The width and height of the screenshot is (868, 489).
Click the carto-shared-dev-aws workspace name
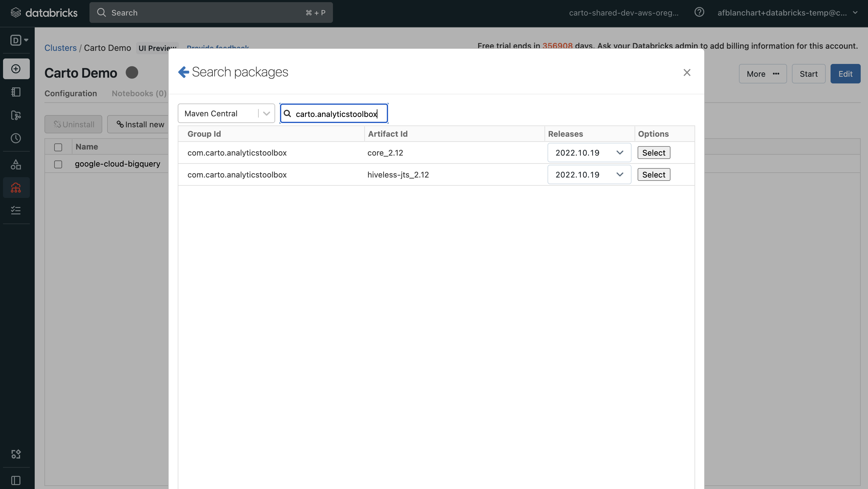click(624, 13)
